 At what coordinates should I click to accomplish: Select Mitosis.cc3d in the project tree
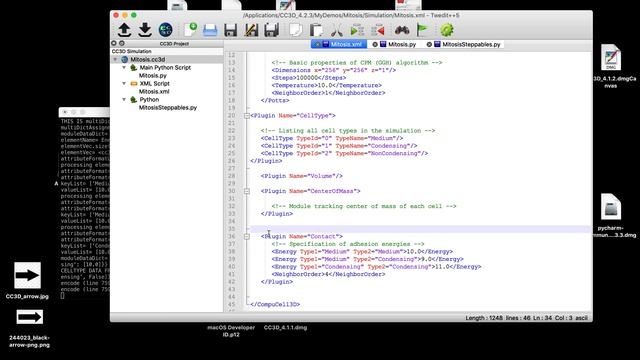(147, 60)
